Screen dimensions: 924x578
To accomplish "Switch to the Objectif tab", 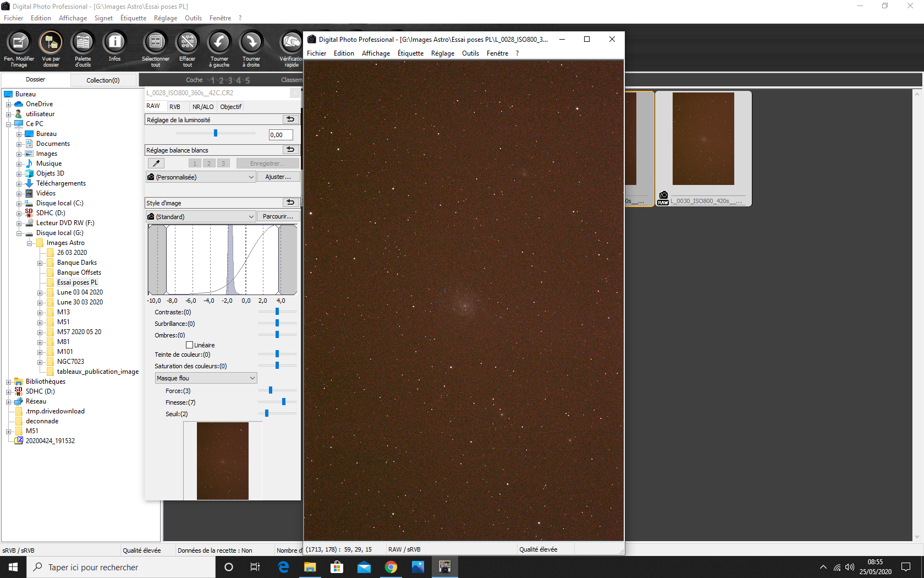I will [x=231, y=107].
